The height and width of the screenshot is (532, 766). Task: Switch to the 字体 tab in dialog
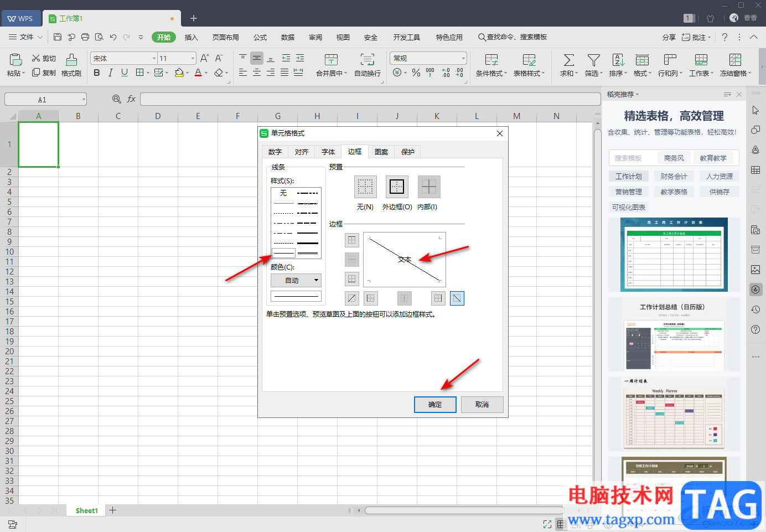(328, 152)
